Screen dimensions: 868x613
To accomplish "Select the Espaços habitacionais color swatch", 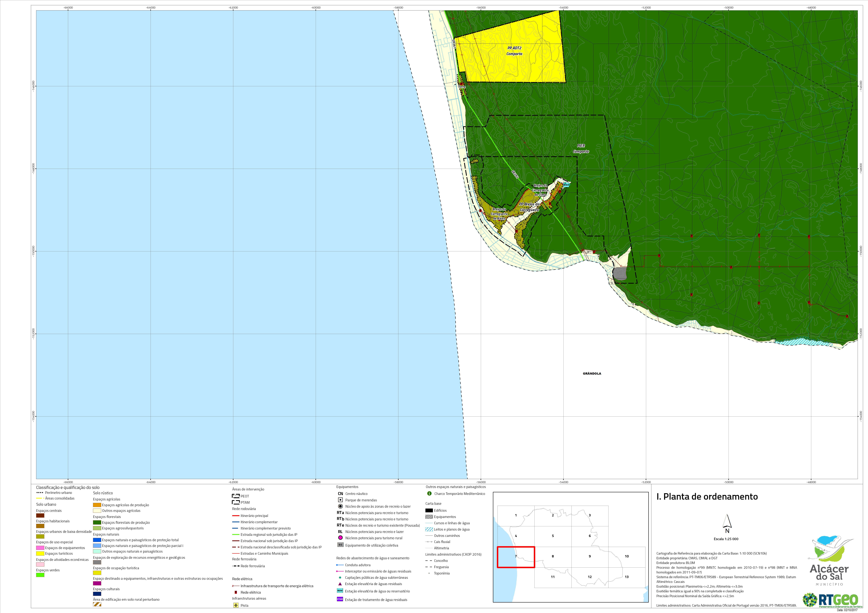I will [x=40, y=526].
